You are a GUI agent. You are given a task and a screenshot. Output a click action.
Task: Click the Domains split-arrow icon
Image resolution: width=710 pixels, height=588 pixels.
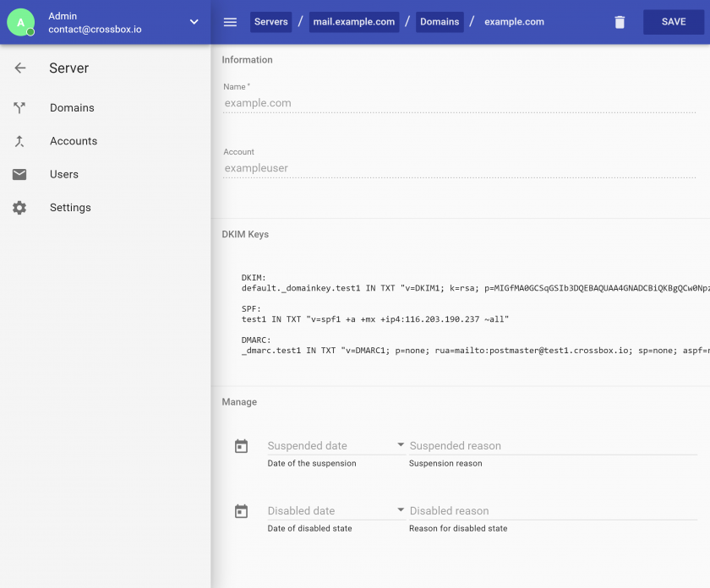(x=19, y=108)
